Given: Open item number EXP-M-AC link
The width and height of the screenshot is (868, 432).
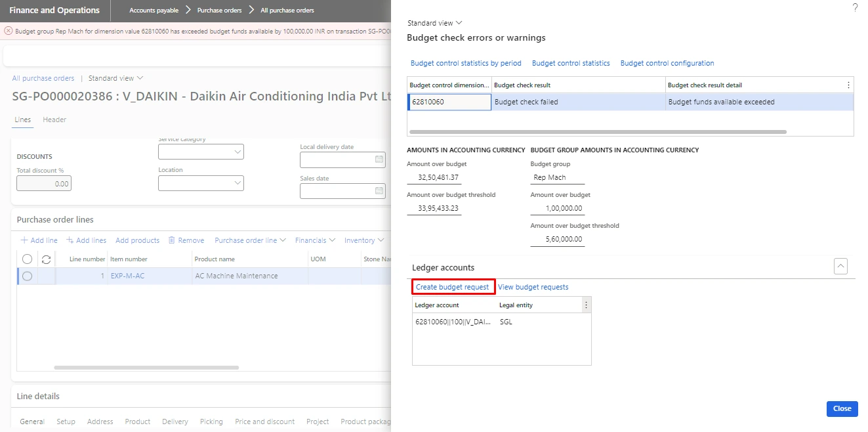Looking at the screenshot, I should click(127, 276).
